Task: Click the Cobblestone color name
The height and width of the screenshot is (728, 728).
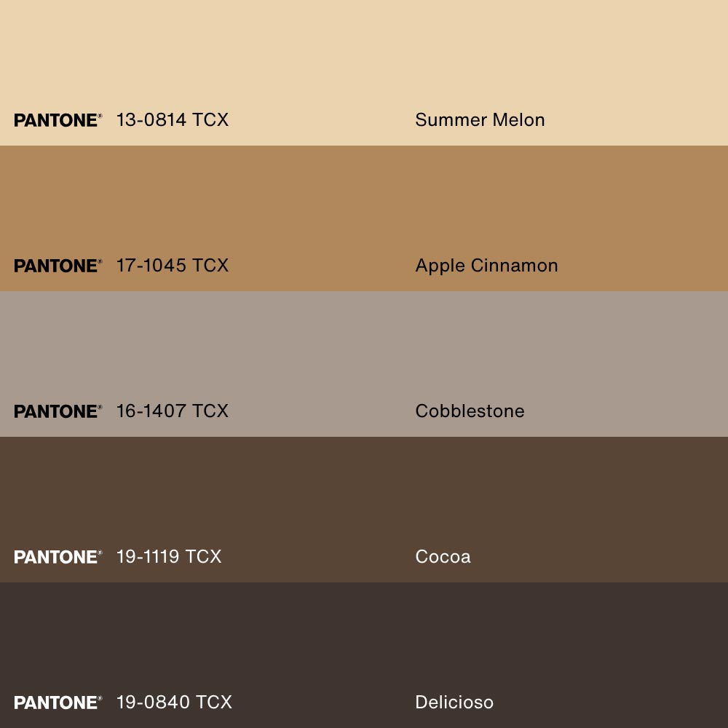Action: tap(470, 411)
